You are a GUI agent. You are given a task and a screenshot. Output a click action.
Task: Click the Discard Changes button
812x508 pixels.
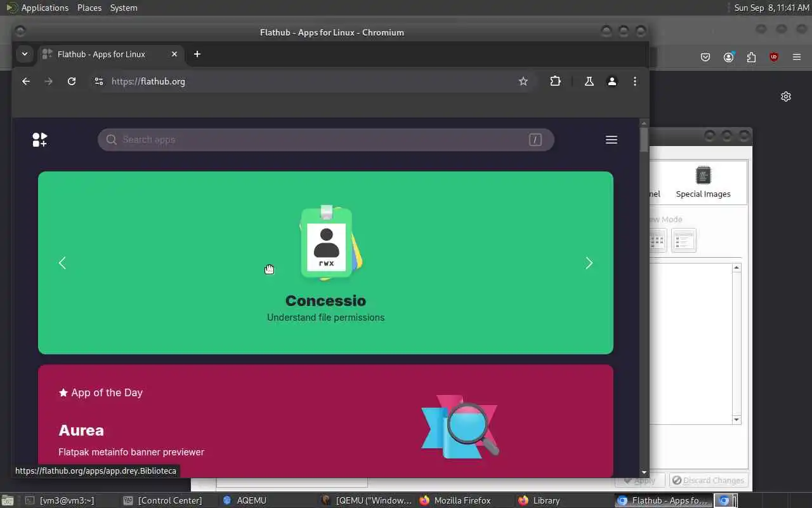click(709, 481)
